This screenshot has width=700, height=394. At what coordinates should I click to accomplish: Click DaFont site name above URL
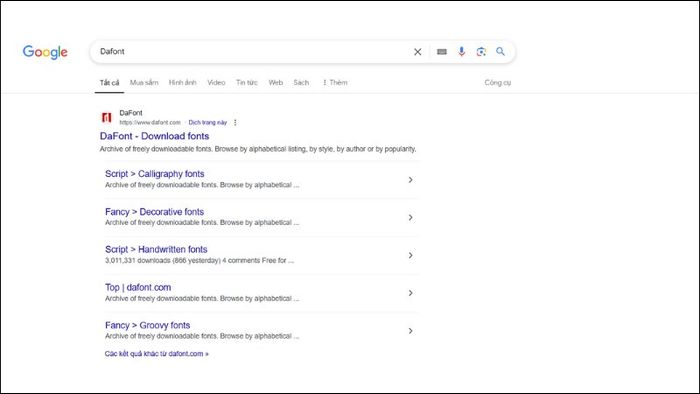click(x=131, y=113)
